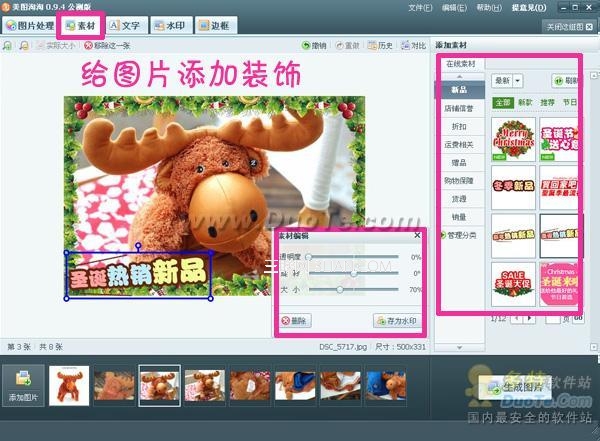Screen dimensions: 600x441
Task: Select the first filmstrip thumbnail, standing moose
Action: tap(69, 385)
